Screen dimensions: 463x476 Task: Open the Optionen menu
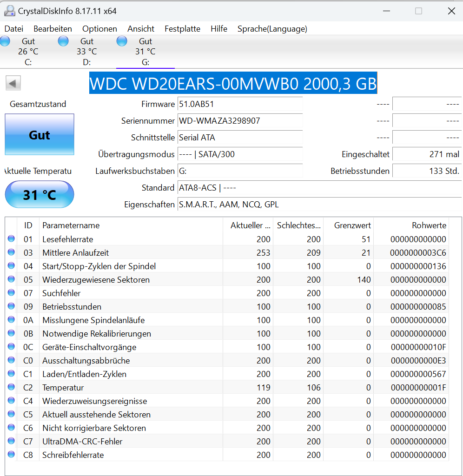pos(99,29)
